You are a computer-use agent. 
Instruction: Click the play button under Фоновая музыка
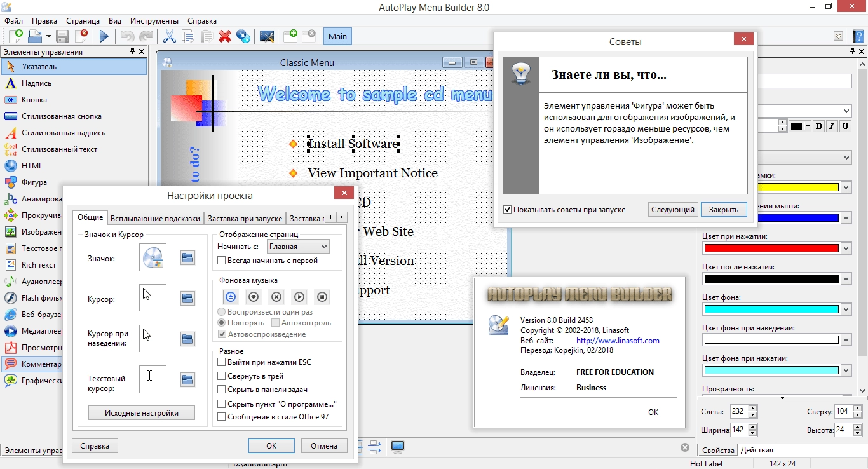tap(299, 296)
